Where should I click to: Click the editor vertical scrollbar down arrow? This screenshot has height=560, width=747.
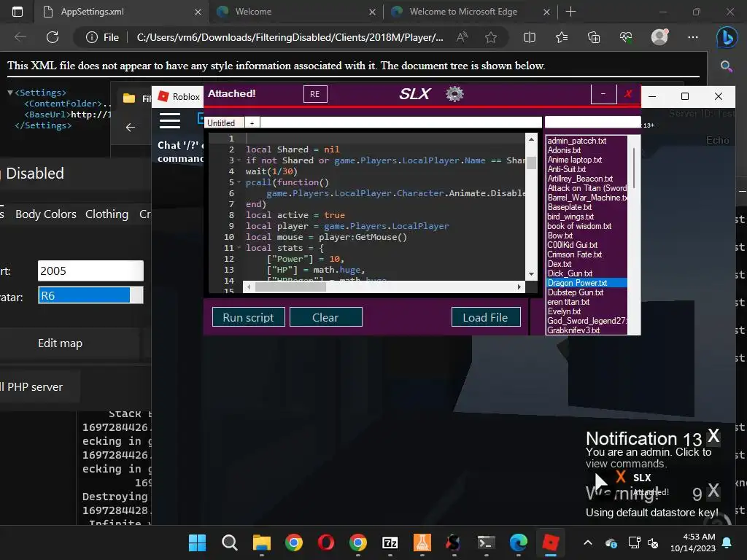[x=531, y=274]
